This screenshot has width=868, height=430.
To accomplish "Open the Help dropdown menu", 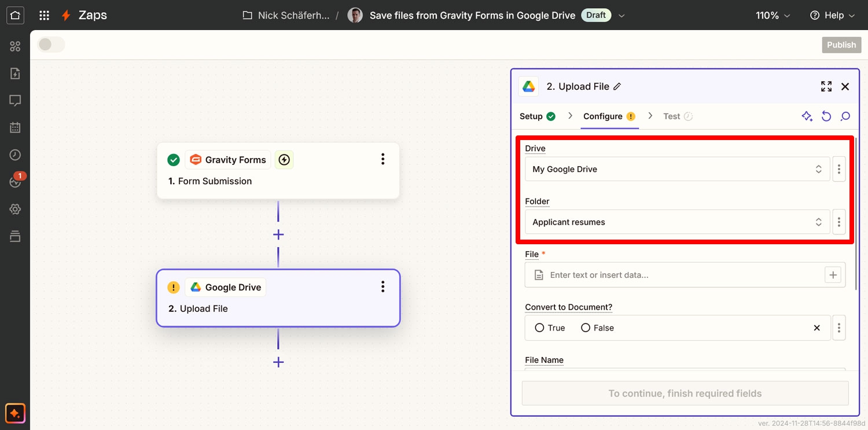I will [x=832, y=16].
